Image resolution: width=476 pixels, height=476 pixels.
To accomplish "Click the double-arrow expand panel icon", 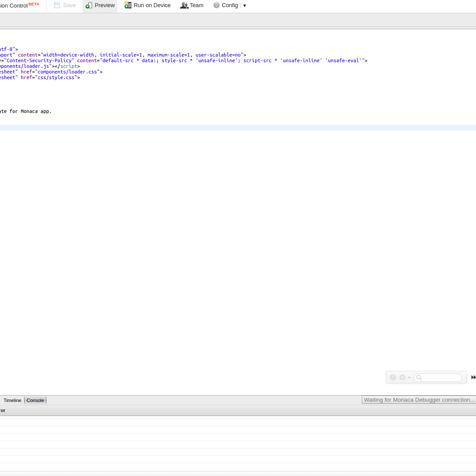I will pyautogui.click(x=473, y=377).
